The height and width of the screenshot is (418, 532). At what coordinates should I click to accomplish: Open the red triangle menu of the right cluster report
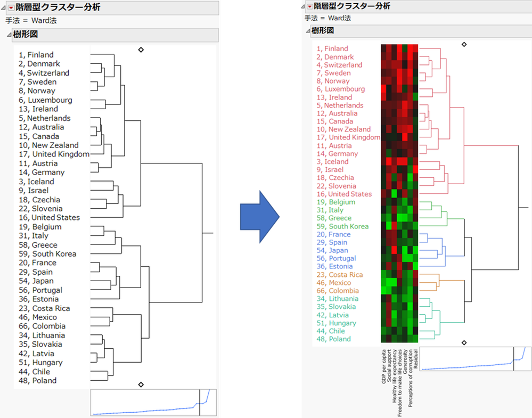pos(309,7)
